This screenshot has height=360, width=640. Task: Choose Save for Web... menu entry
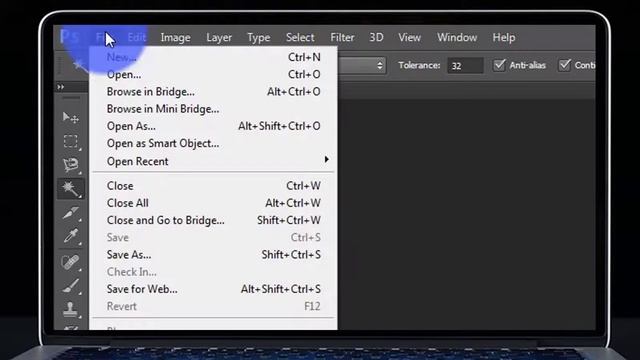pos(213,289)
